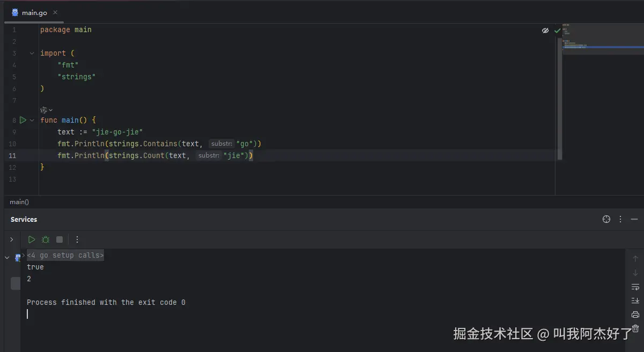This screenshot has height=352, width=644.
Task: Collapse the Services tree node arrow
Action: (x=7, y=258)
